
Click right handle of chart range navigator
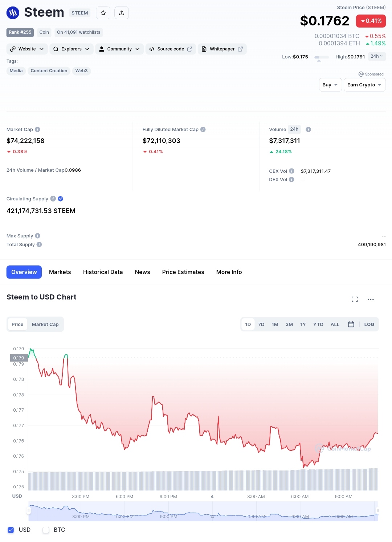coord(378,511)
